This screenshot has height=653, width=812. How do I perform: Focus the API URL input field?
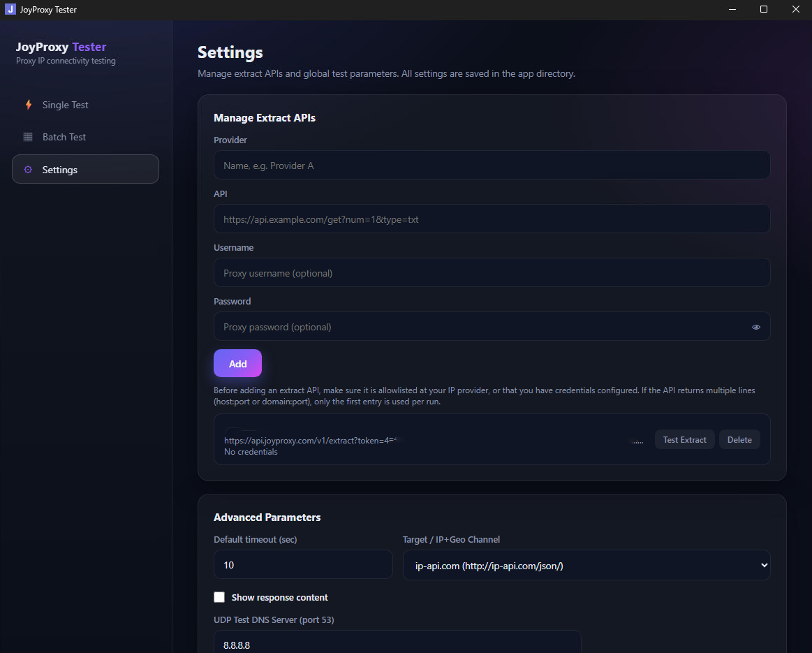coord(492,219)
